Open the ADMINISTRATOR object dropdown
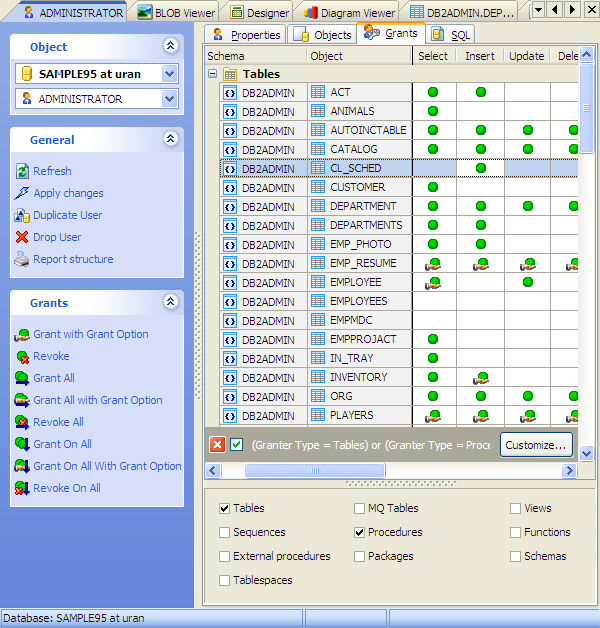Screen dimensions: 600x628 [169, 99]
